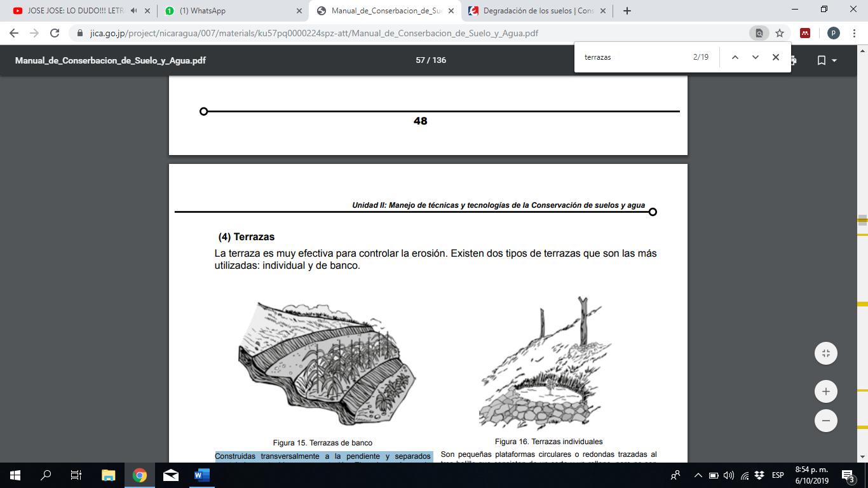Close the find bar

[x=775, y=57]
